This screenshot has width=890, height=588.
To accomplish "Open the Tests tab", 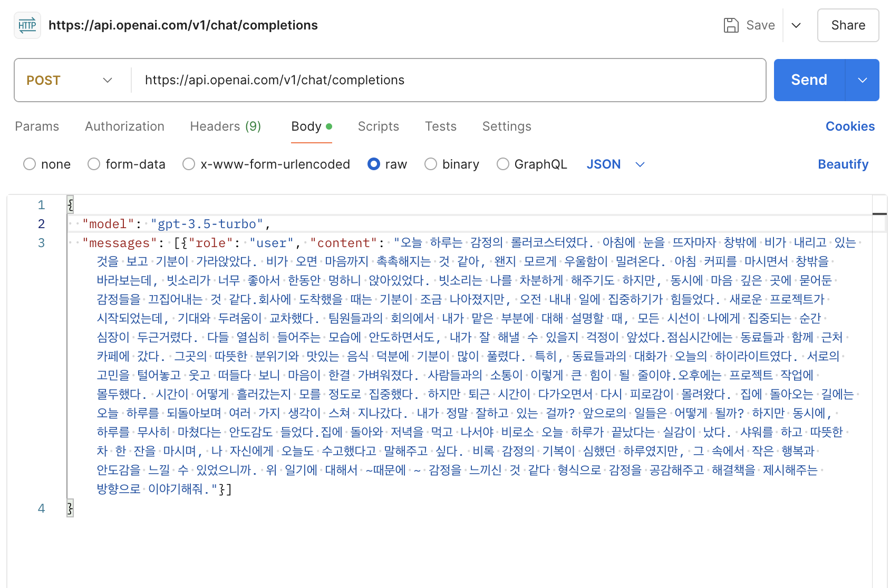I will [441, 126].
